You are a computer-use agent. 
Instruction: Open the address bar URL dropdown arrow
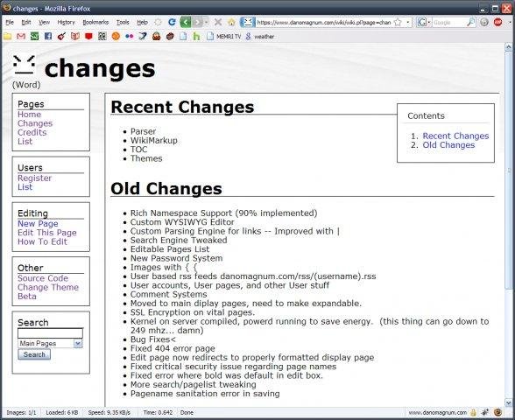[407, 23]
